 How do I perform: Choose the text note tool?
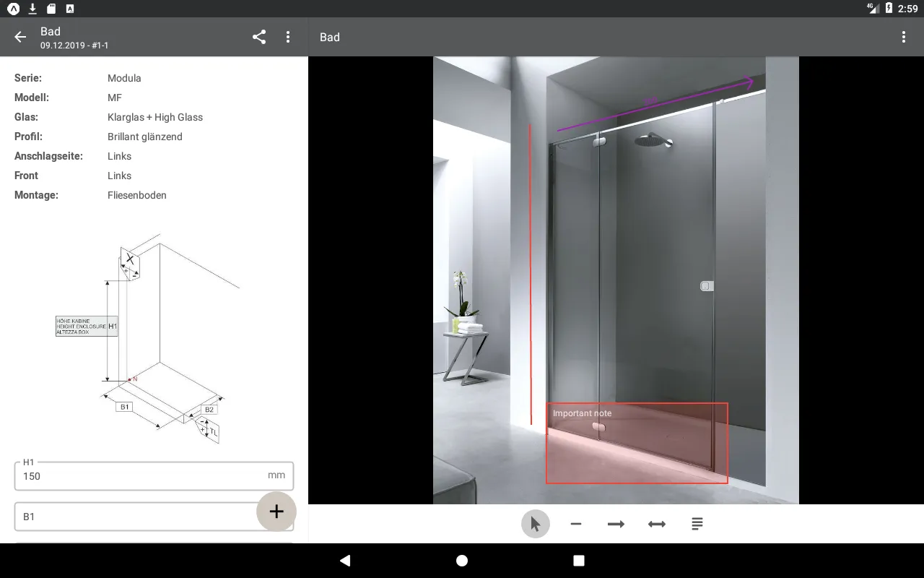(697, 524)
